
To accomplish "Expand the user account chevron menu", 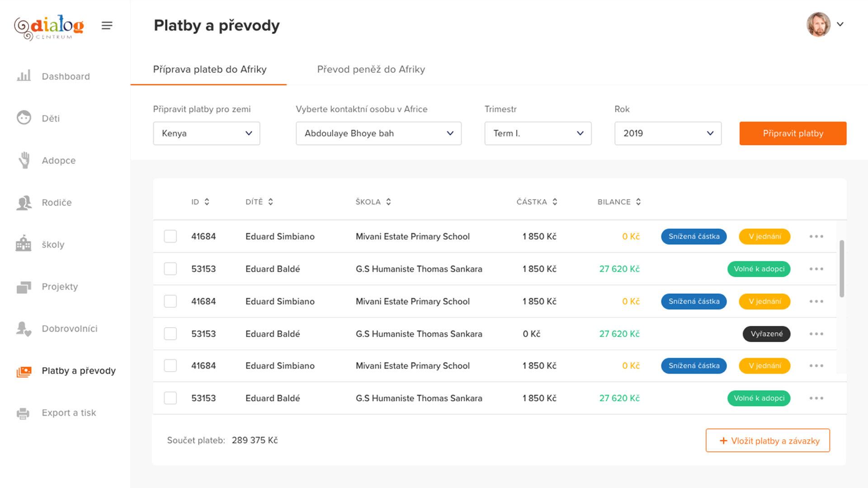I will tap(840, 24).
